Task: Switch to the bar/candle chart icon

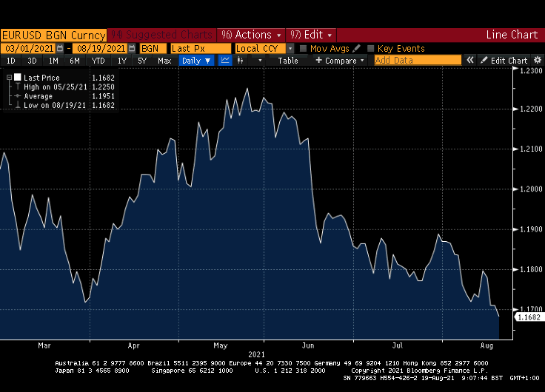Action: point(241,61)
